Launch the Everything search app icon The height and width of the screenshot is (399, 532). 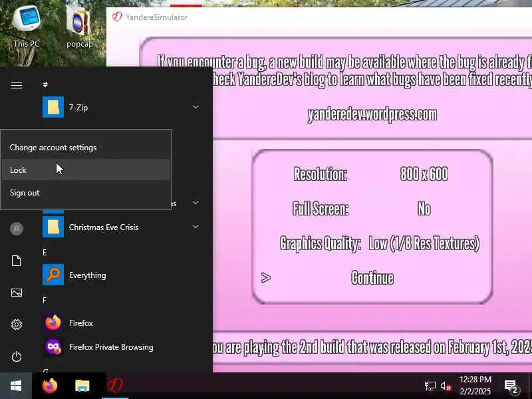tap(53, 275)
